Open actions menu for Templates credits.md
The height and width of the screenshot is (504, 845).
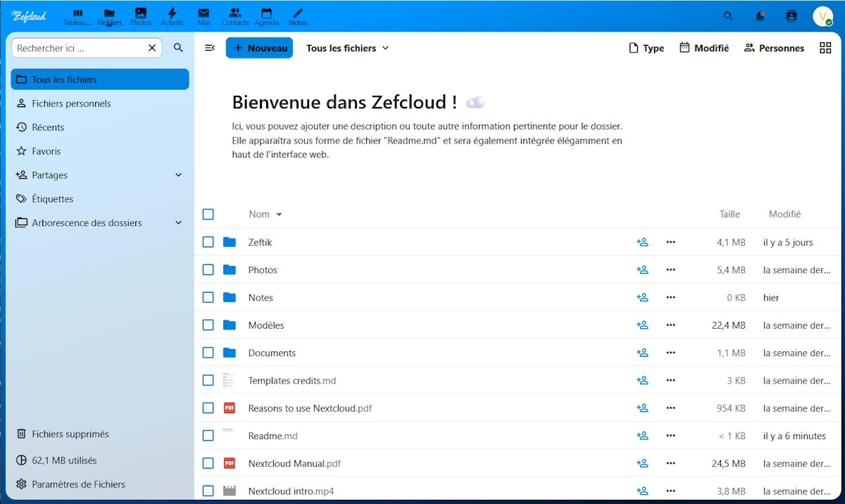point(670,380)
